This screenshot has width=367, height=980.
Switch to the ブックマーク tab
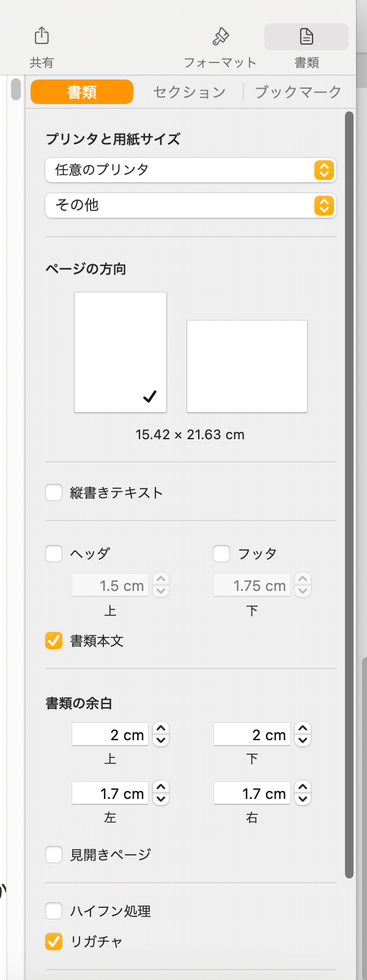(298, 92)
